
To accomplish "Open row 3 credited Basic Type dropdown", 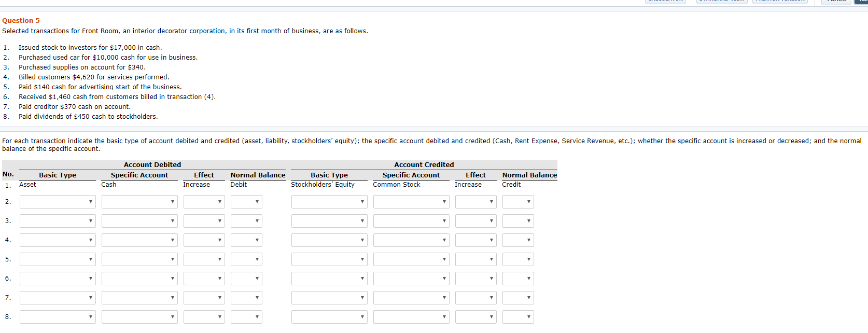I will tap(329, 221).
